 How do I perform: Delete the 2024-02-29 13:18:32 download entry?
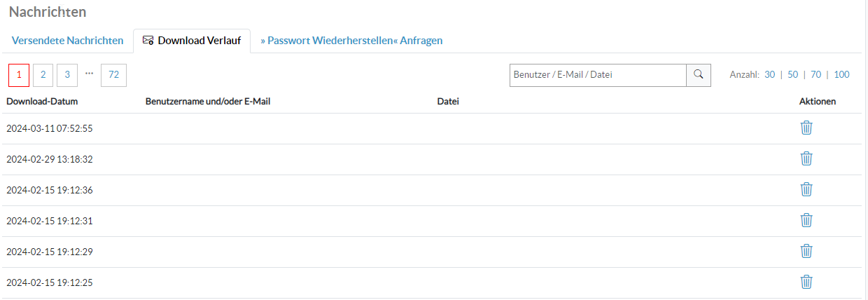(806, 158)
